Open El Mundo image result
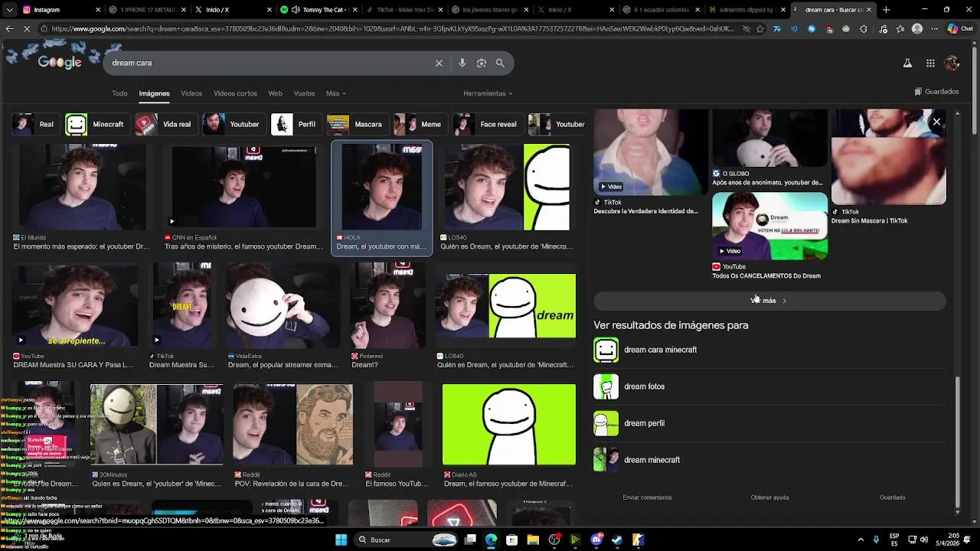The image size is (980, 551). pos(80,187)
